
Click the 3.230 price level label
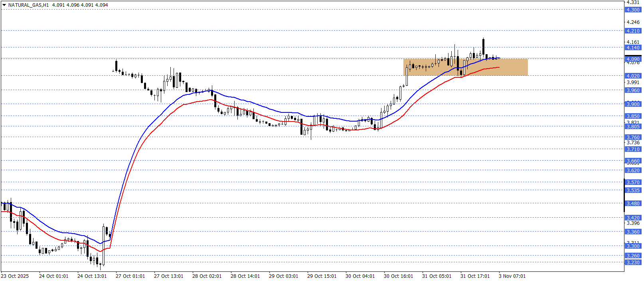point(633,263)
